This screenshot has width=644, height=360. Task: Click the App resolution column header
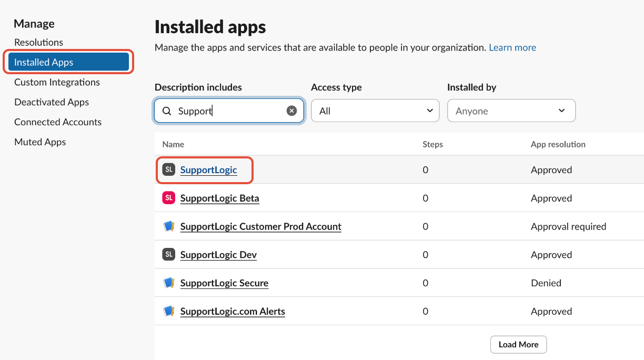click(x=558, y=144)
